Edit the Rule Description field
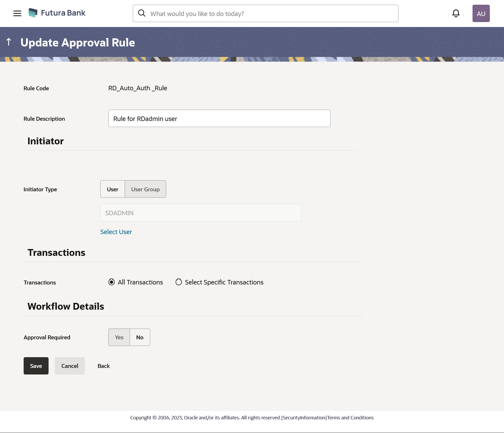The width and height of the screenshot is (504, 433). 219,119
